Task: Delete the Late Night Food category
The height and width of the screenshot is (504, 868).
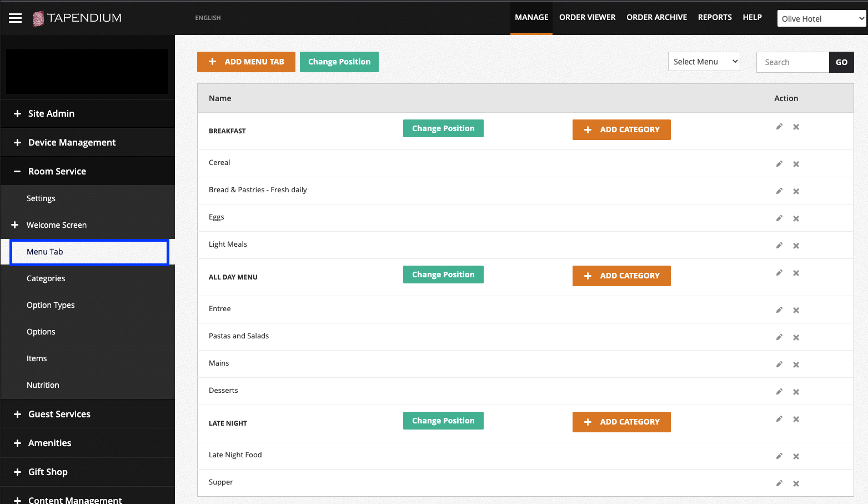Action: (x=796, y=456)
